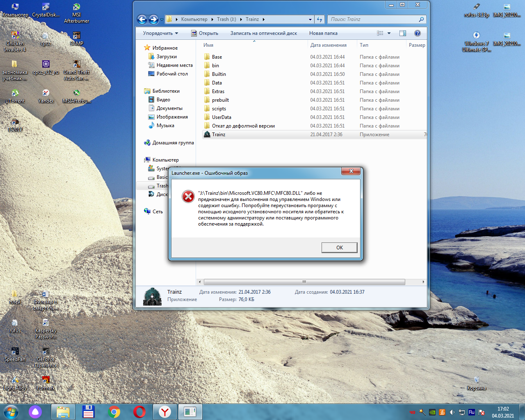Go back in Explorer navigation
This screenshot has width=525, height=420.
tap(142, 19)
